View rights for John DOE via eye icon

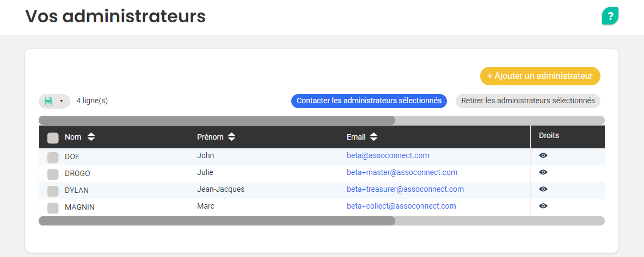point(543,155)
